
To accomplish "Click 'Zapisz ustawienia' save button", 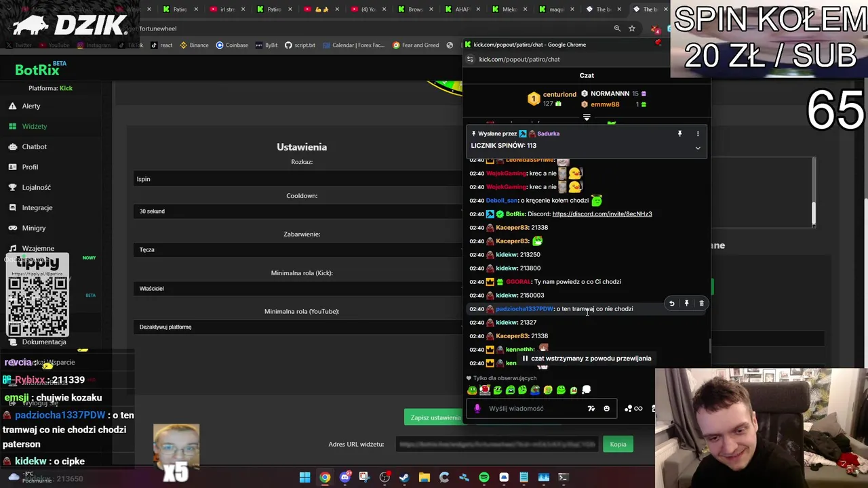I will [435, 418].
